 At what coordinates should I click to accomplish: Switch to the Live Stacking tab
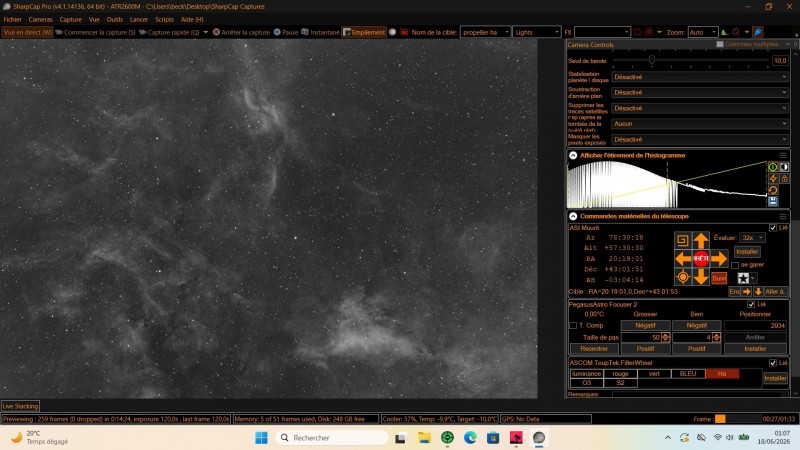coord(20,406)
